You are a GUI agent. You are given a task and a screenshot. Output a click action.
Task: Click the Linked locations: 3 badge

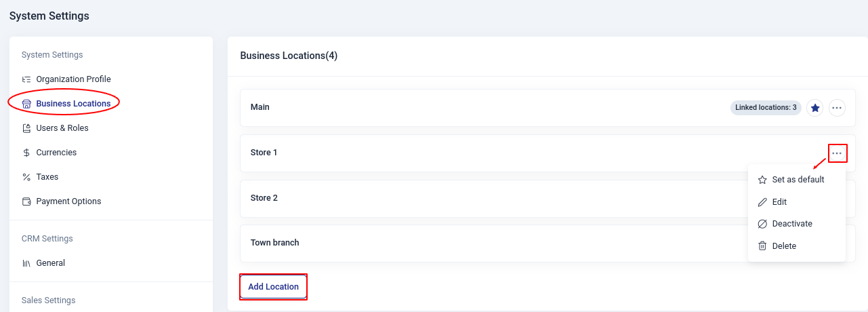pyautogui.click(x=766, y=108)
